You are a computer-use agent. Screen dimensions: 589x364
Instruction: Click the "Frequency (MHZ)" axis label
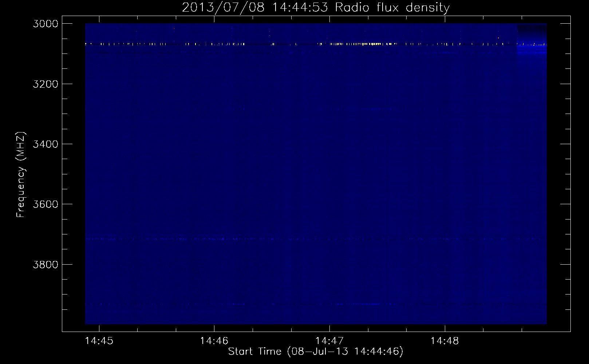21,175
